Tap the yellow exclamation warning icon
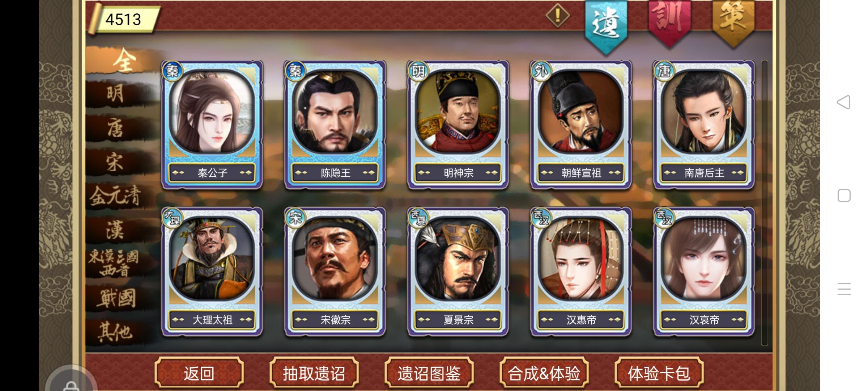The width and height of the screenshot is (868, 391). 557,16
